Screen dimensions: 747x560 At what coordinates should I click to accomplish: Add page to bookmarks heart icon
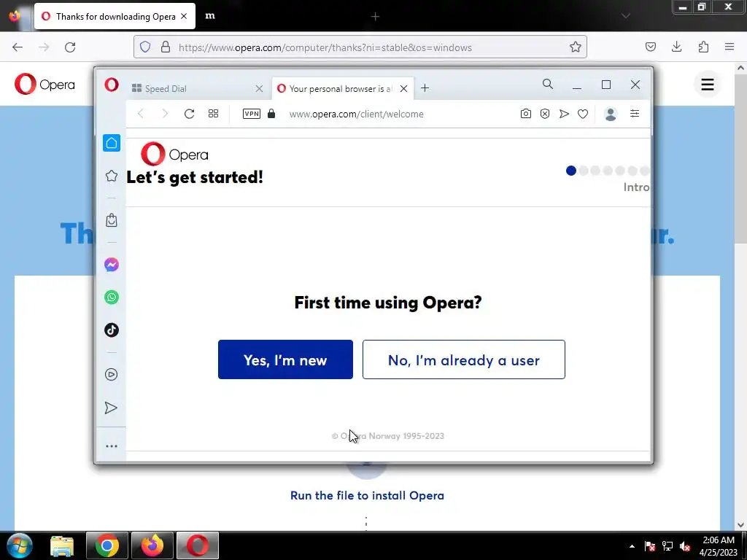[583, 114]
